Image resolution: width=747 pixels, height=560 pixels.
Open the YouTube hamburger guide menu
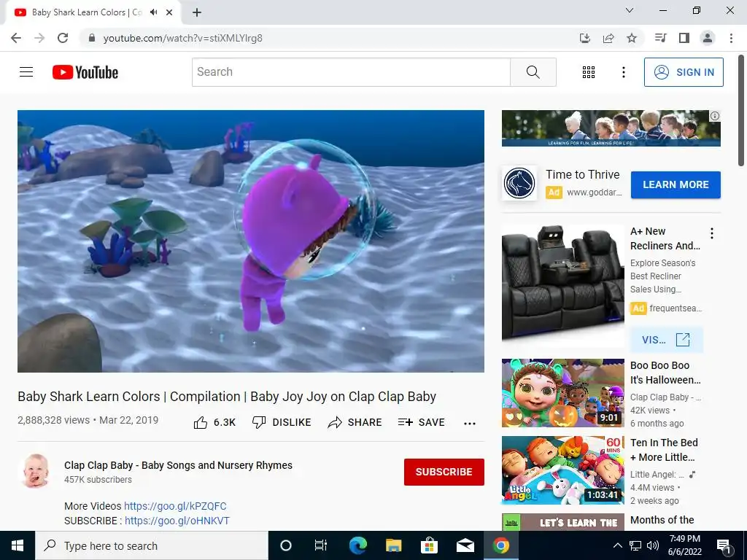(26, 72)
